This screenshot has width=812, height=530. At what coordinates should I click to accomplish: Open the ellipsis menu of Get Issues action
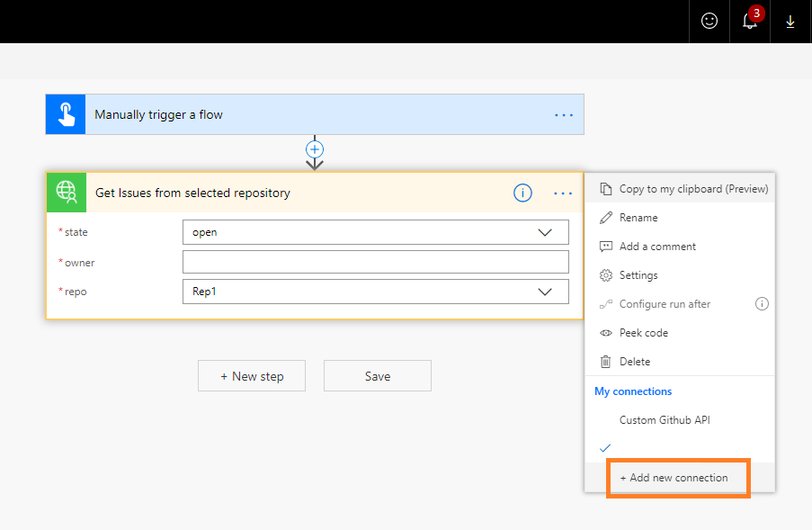click(x=563, y=193)
